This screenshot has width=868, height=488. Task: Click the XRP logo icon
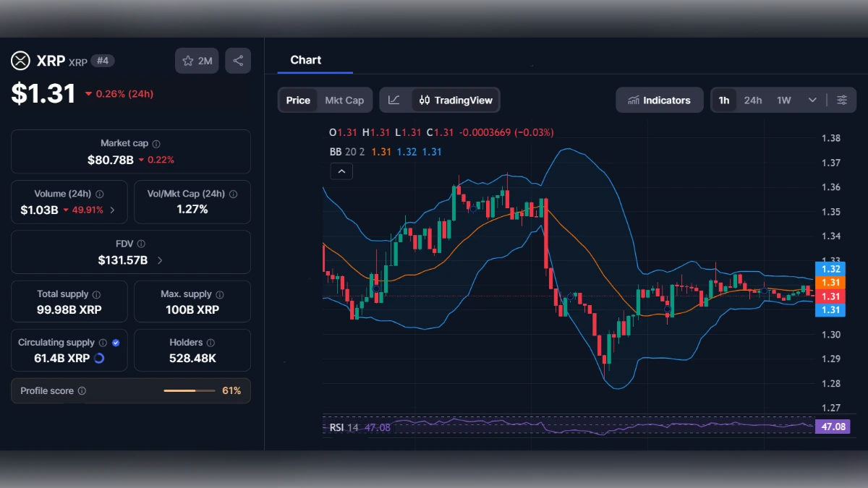[18, 61]
